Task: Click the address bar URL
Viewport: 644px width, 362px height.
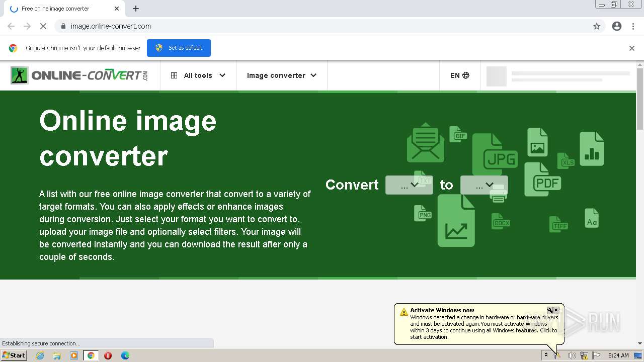Action: 111,26
